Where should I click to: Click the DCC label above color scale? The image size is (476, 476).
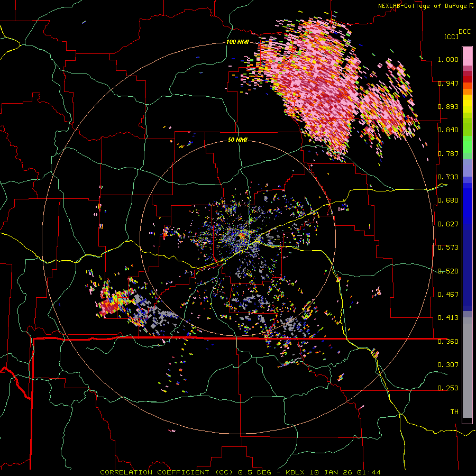click(464, 32)
